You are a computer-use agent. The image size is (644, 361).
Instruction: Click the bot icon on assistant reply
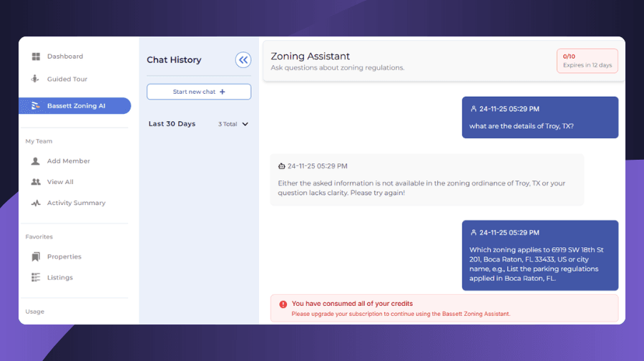pos(281,166)
